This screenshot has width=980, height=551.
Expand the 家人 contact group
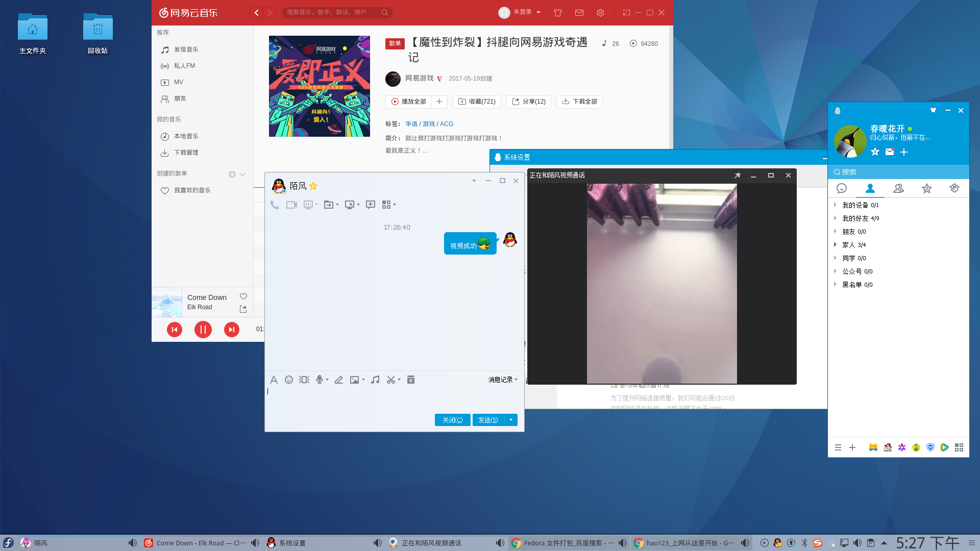(x=849, y=245)
